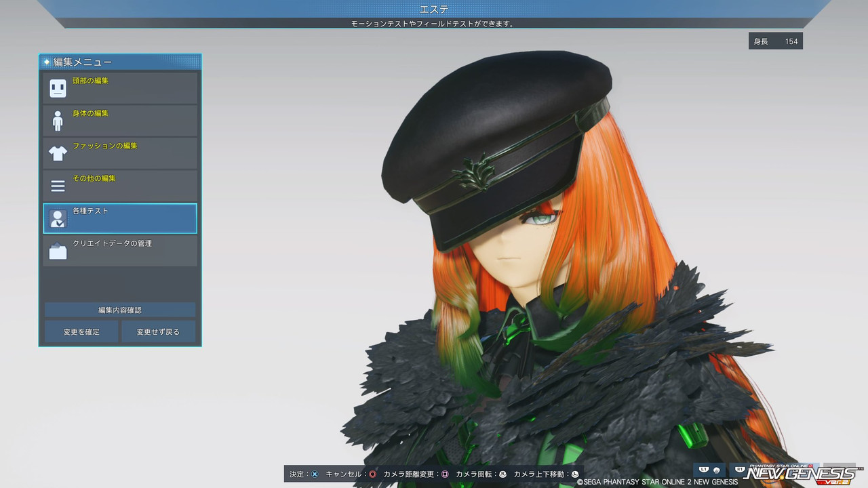Open the 身体の編集 menu entry
The image size is (868, 488).
pyautogui.click(x=120, y=121)
